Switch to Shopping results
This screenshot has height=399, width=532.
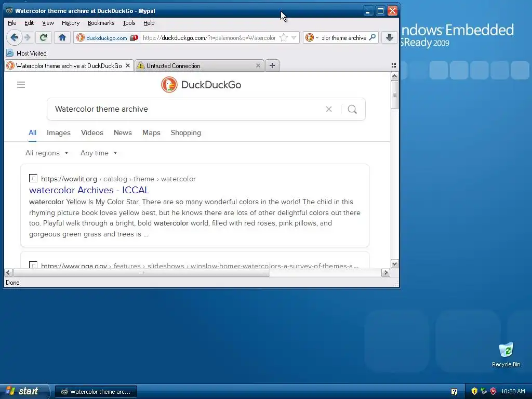(x=186, y=132)
